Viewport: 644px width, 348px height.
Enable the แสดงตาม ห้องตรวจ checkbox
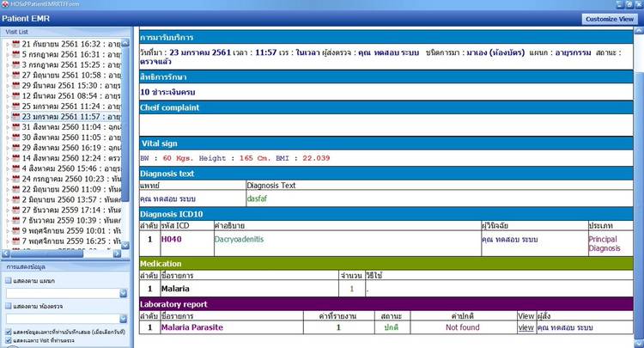click(x=8, y=306)
